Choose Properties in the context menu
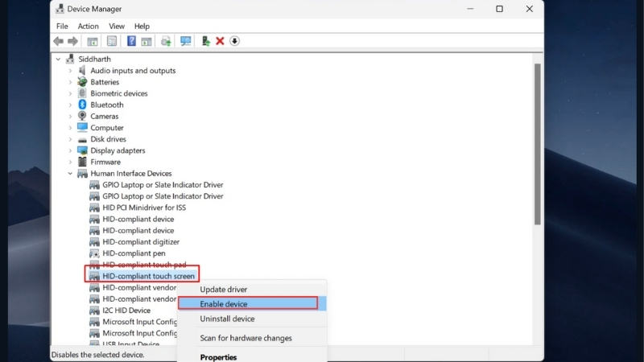The image size is (644, 362). pos(218,357)
